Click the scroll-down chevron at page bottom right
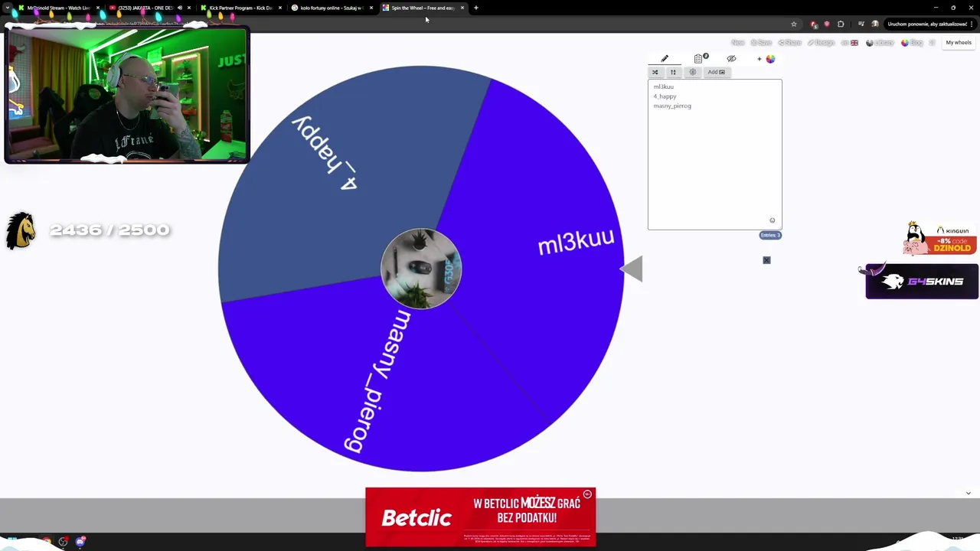The image size is (980, 551). coord(968,494)
